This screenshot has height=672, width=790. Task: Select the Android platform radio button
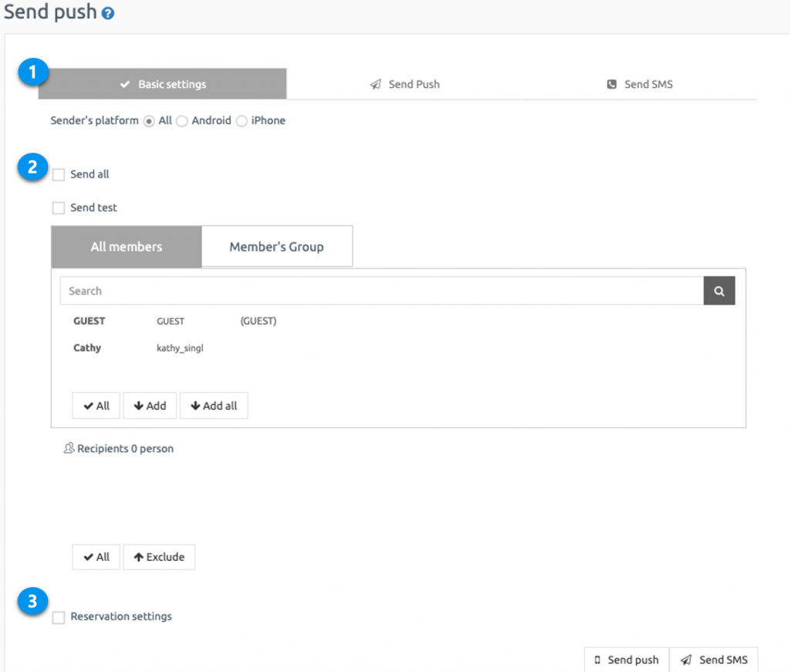tap(182, 120)
